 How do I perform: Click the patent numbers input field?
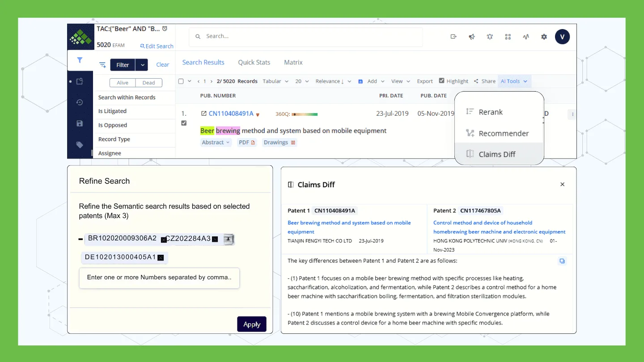pos(159,278)
